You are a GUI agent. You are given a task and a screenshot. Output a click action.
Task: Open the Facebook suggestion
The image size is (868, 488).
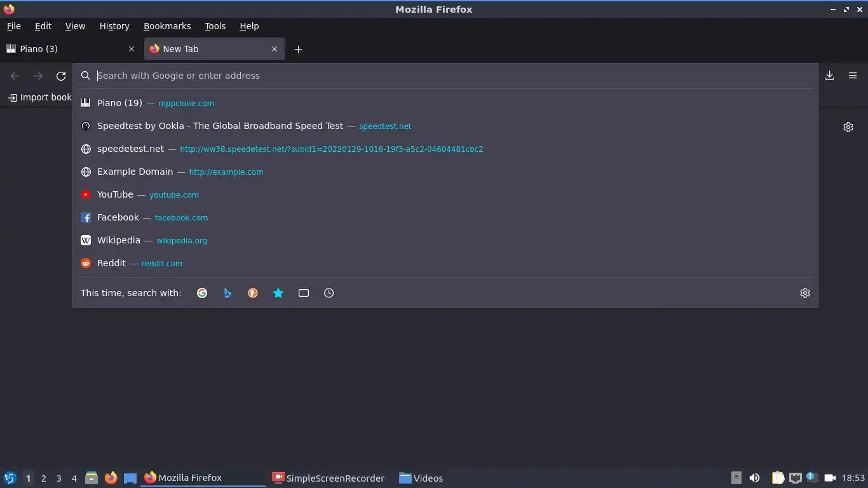(445, 217)
